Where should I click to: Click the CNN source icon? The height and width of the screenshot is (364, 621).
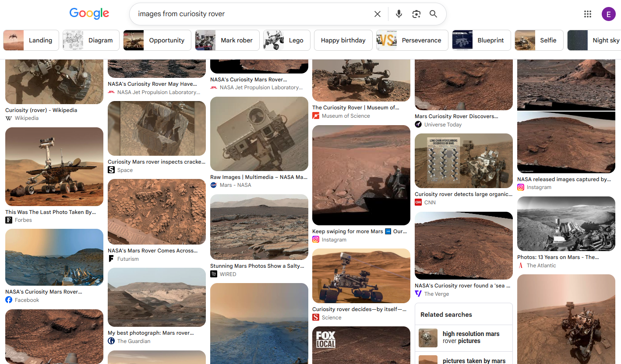[x=418, y=202]
